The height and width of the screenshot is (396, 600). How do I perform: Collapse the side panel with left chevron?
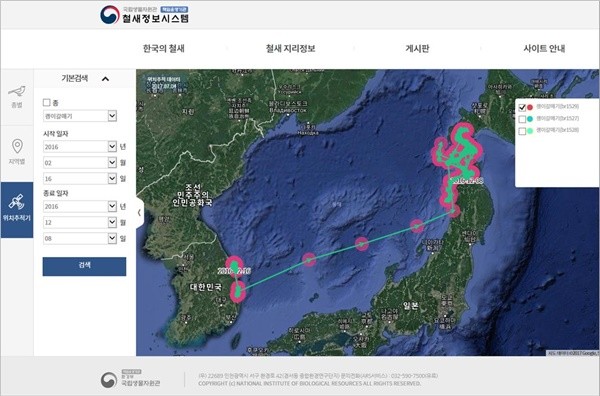point(139,212)
